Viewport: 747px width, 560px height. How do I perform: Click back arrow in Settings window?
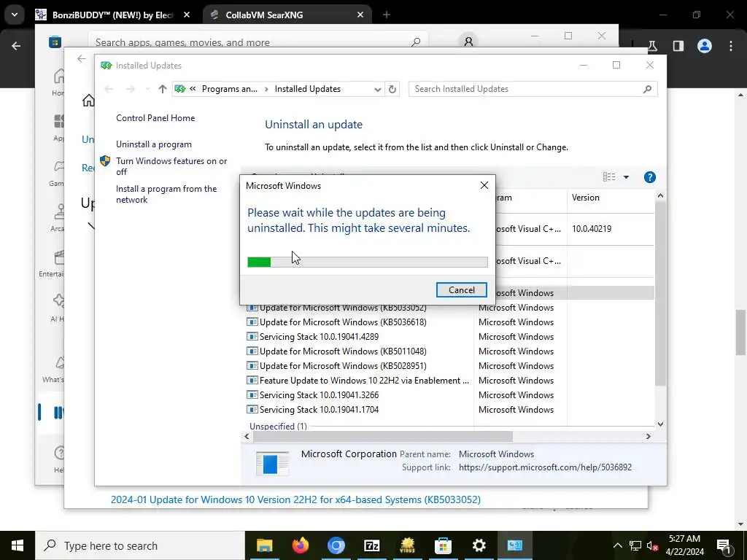coord(82,58)
